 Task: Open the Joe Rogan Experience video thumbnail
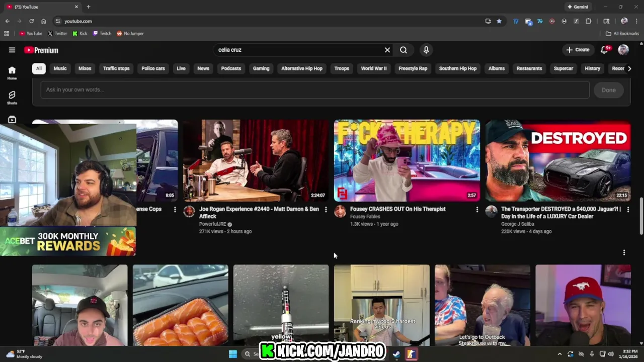pos(256,160)
